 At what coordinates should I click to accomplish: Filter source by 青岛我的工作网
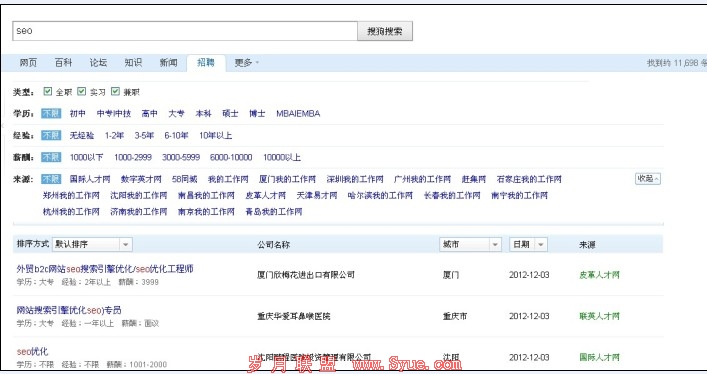274,212
